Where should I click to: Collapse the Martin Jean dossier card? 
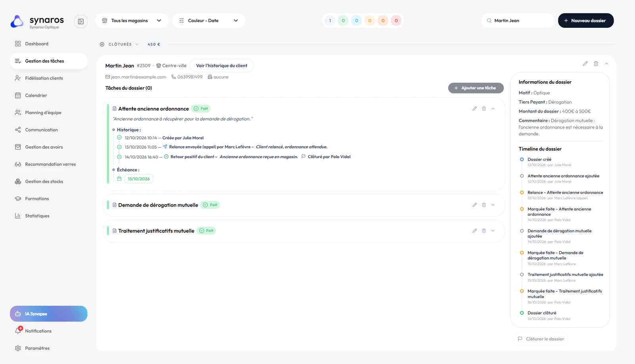(x=606, y=63)
